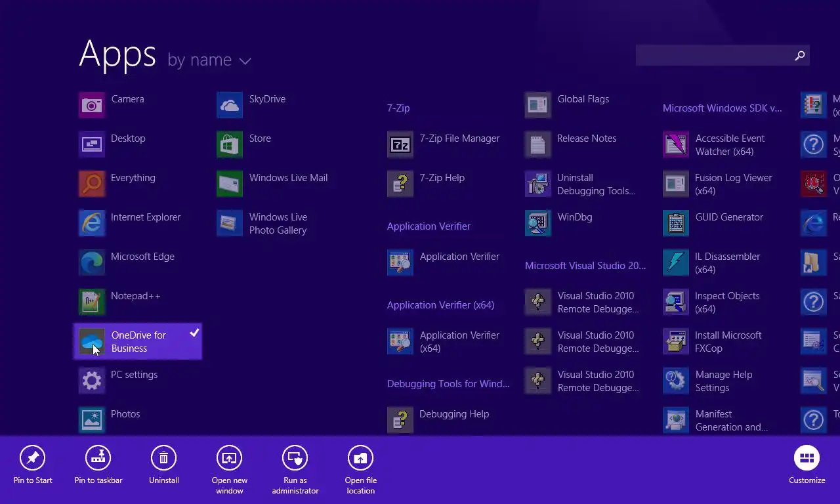Image resolution: width=840 pixels, height=504 pixels.
Task: Open the Windows Live Photo Gallery icon
Action: click(x=230, y=223)
